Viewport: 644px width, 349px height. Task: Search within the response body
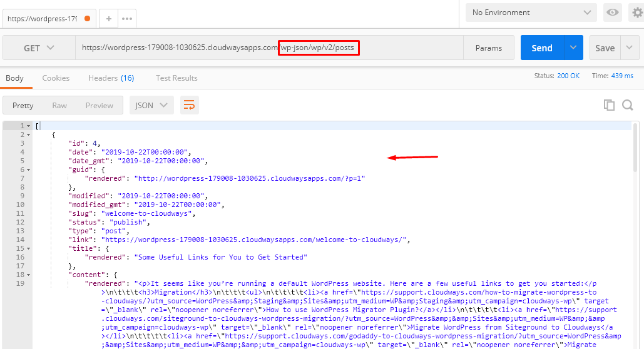[x=628, y=105]
